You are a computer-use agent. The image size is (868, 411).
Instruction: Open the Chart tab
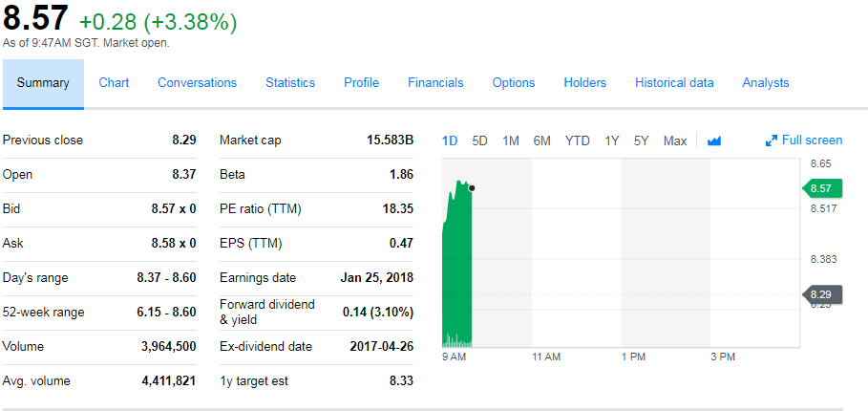coord(114,83)
